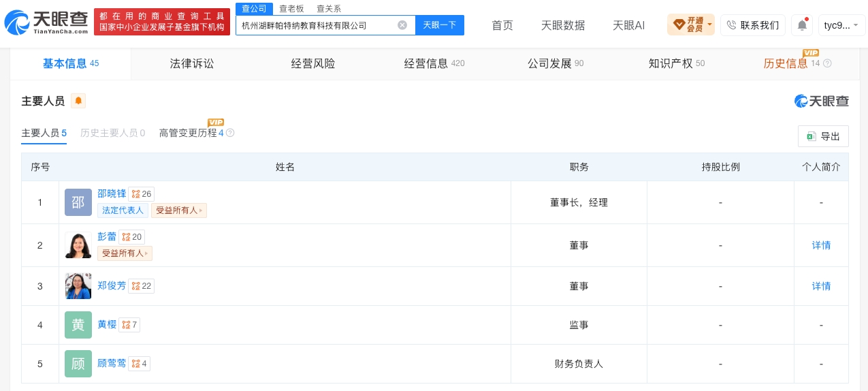868x391 pixels.
Task: Click the 4 relations badge next to 顾莺莺
Action: click(x=139, y=364)
